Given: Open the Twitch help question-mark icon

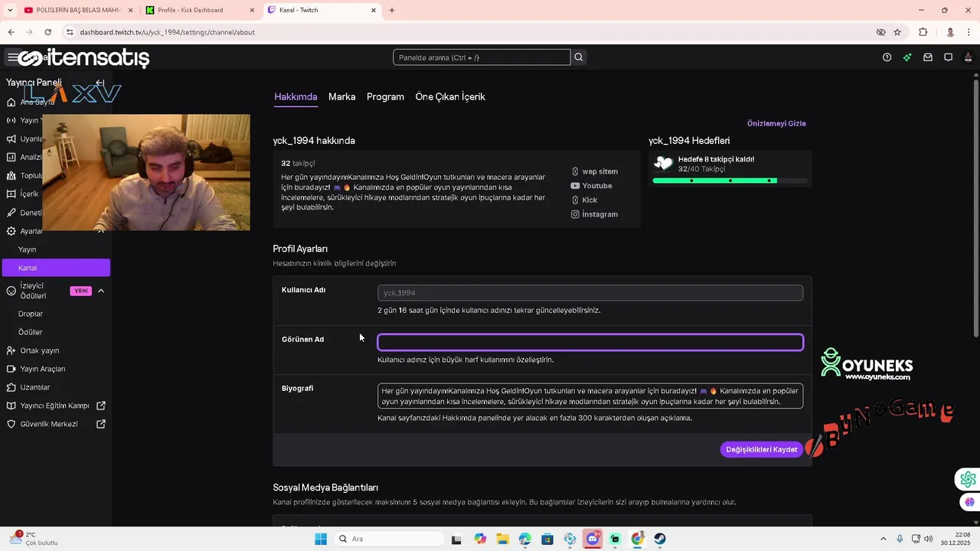Looking at the screenshot, I should (x=887, y=57).
